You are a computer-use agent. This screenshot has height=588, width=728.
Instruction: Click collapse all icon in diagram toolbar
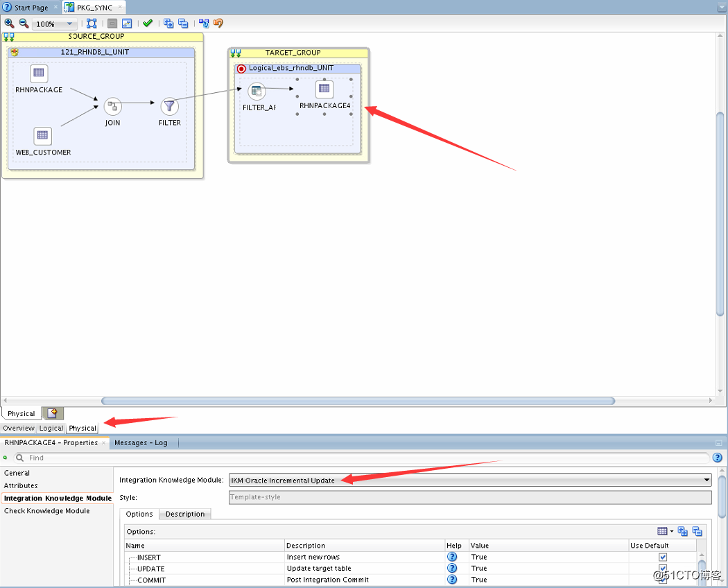click(x=184, y=23)
